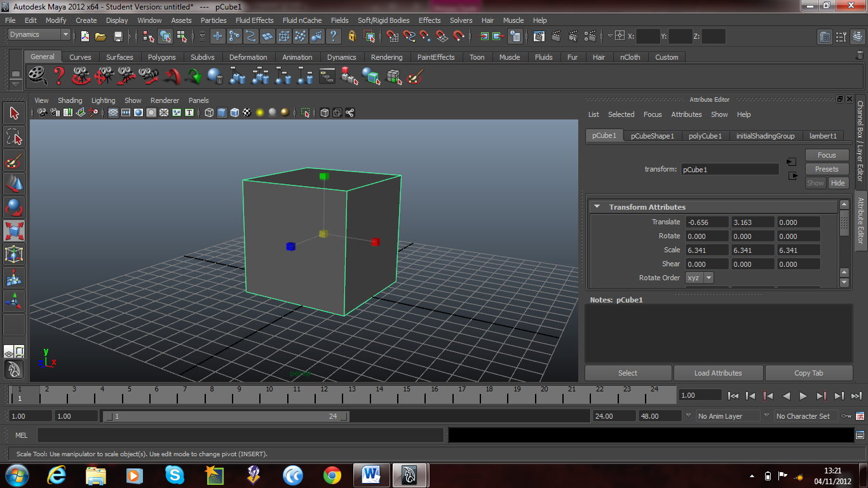
Task: Open the Rotate Order xyz dropdown
Action: 700,278
